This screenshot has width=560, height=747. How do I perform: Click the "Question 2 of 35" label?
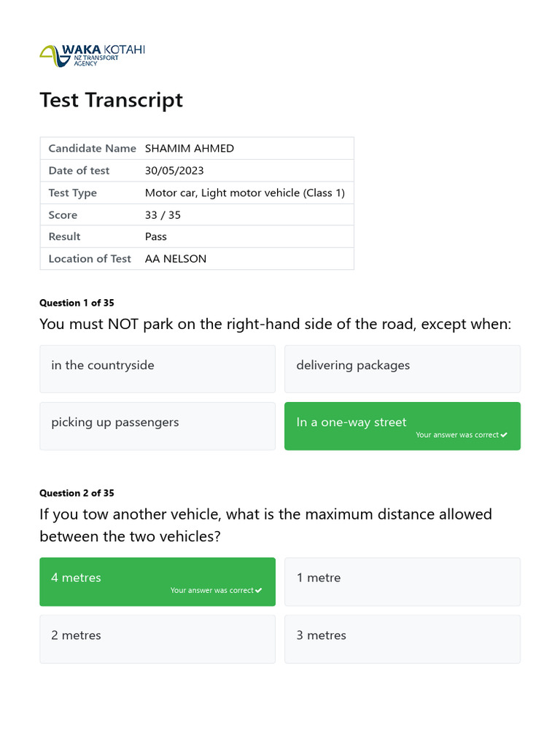pyautogui.click(x=77, y=493)
